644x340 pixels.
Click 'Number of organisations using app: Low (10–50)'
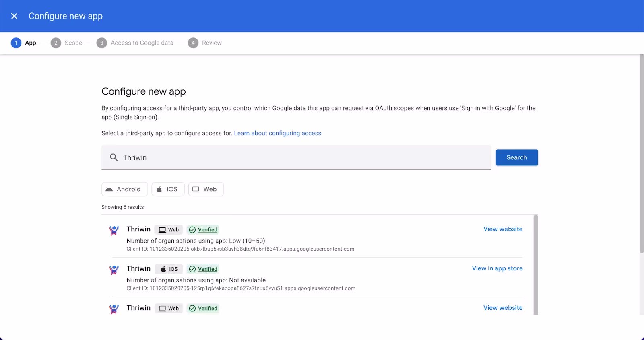(196, 241)
